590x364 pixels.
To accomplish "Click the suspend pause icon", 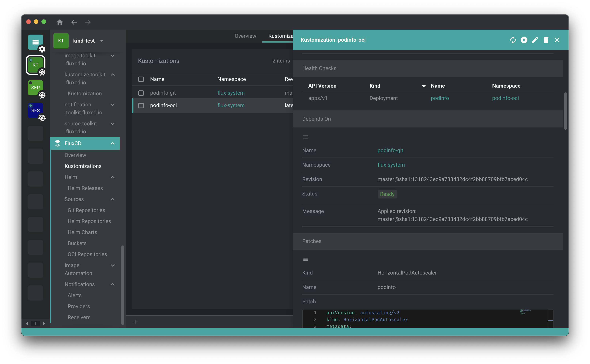I will click(524, 40).
